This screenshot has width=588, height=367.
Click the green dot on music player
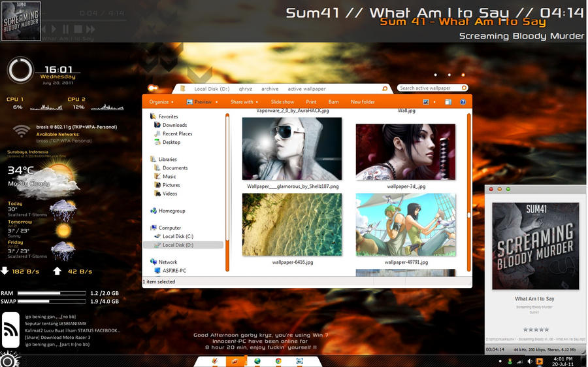point(508,189)
